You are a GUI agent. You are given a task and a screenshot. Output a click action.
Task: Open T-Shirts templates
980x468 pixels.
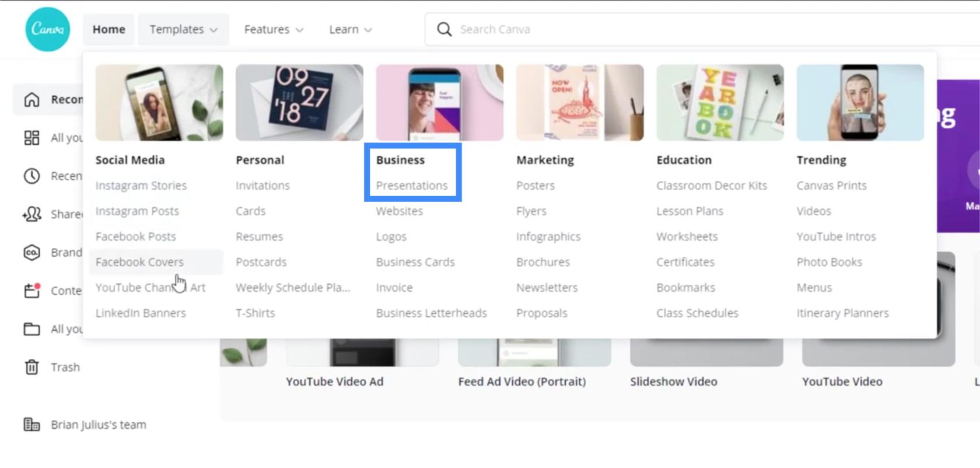point(255,313)
